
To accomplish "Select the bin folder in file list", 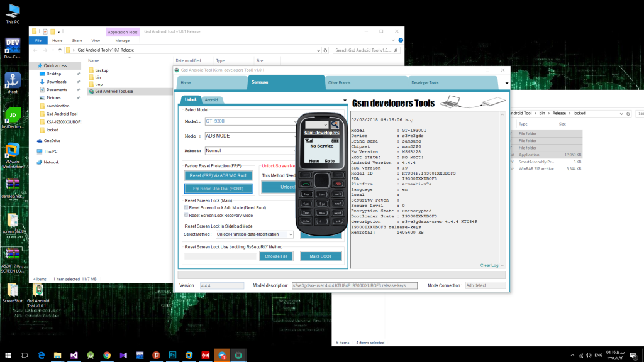I will [x=97, y=77].
